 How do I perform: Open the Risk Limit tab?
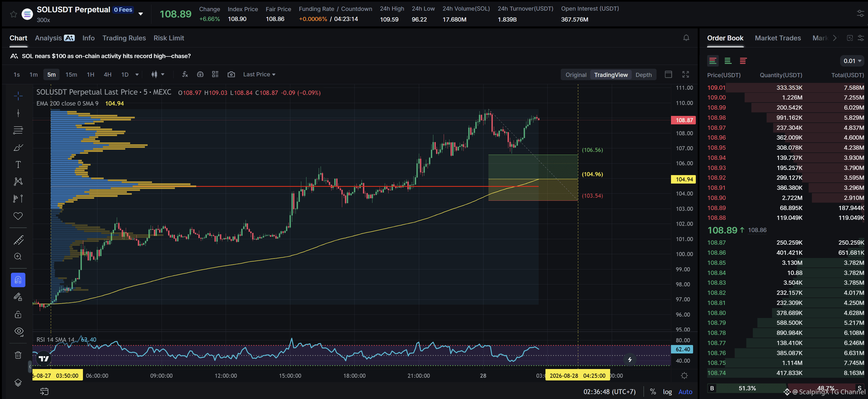[169, 38]
